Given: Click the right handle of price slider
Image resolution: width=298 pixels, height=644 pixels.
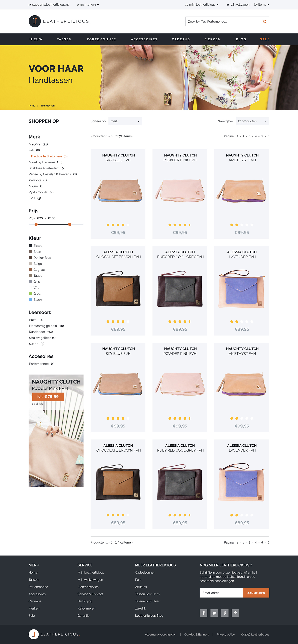Looking at the screenshot, I should [x=70, y=224].
